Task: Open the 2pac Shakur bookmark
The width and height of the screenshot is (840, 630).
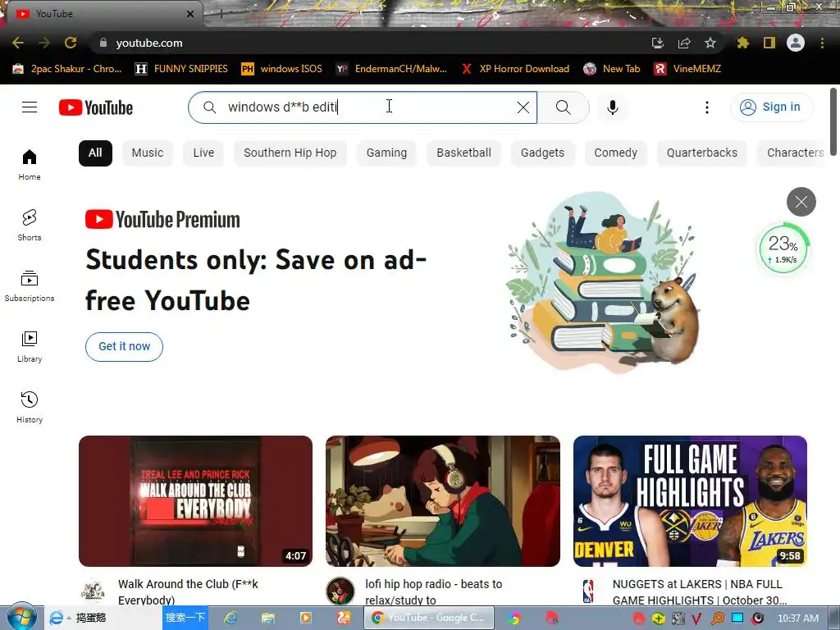Action: coord(67,69)
